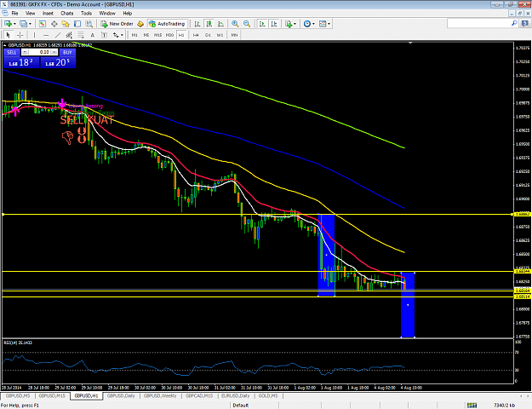Select the Crosshair tool
Viewport: 532px width, 409px height.
[20, 35]
